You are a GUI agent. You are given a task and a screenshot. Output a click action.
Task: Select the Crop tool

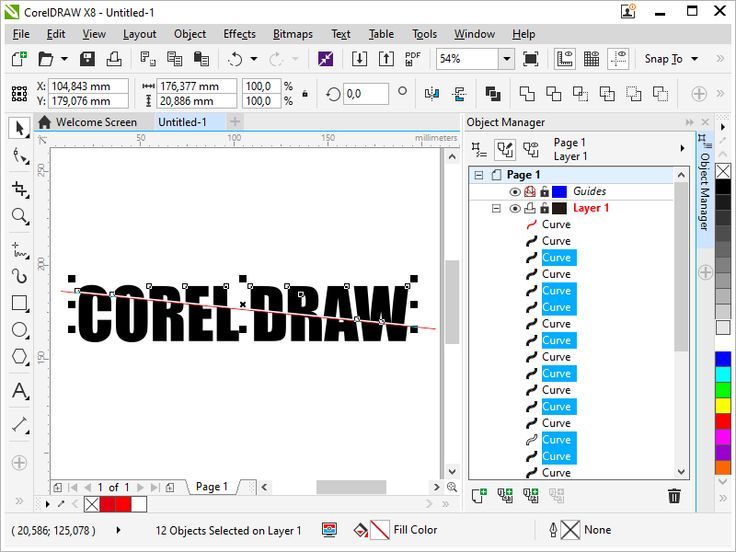tap(19, 188)
